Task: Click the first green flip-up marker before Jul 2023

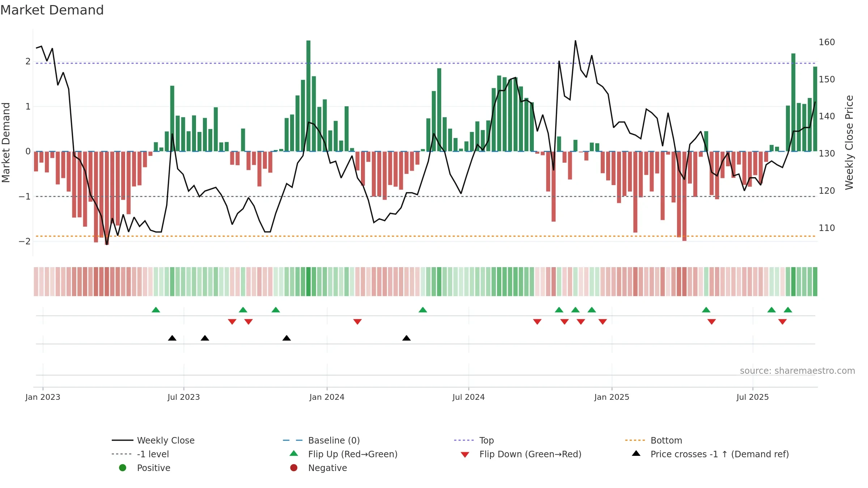Action: point(156,310)
